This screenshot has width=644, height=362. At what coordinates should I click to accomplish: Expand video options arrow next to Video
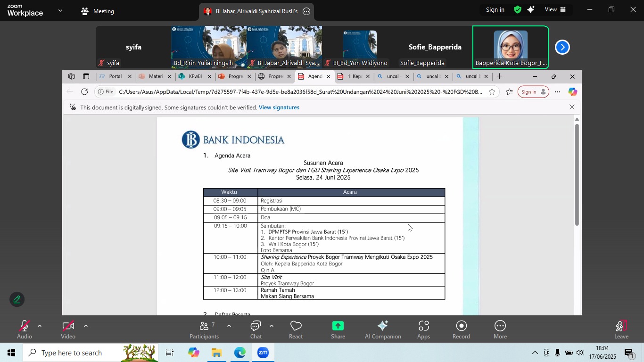(x=85, y=326)
